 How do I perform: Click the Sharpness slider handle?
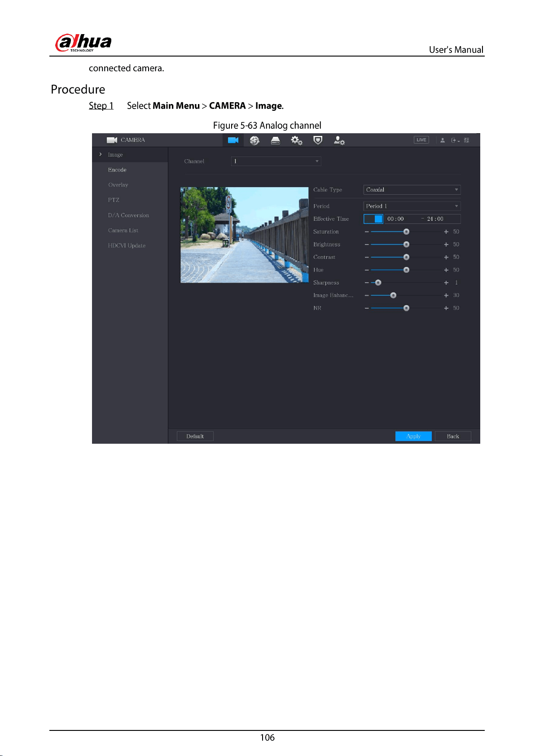point(378,283)
